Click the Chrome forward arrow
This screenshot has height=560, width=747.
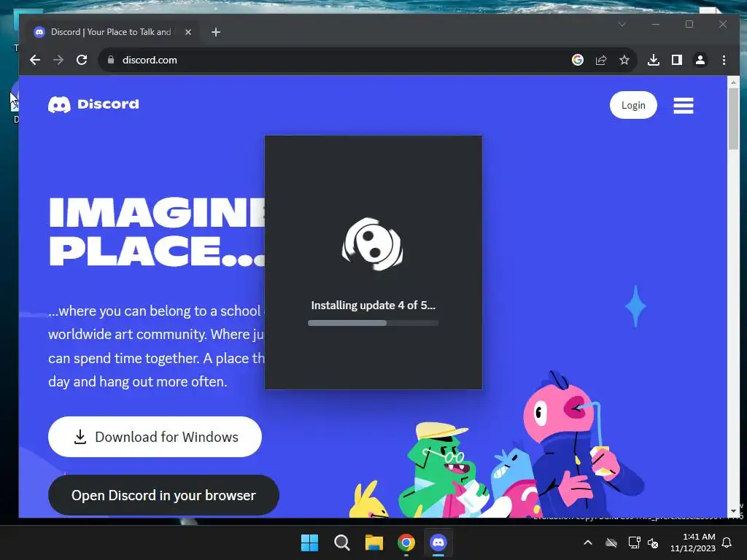(x=58, y=60)
